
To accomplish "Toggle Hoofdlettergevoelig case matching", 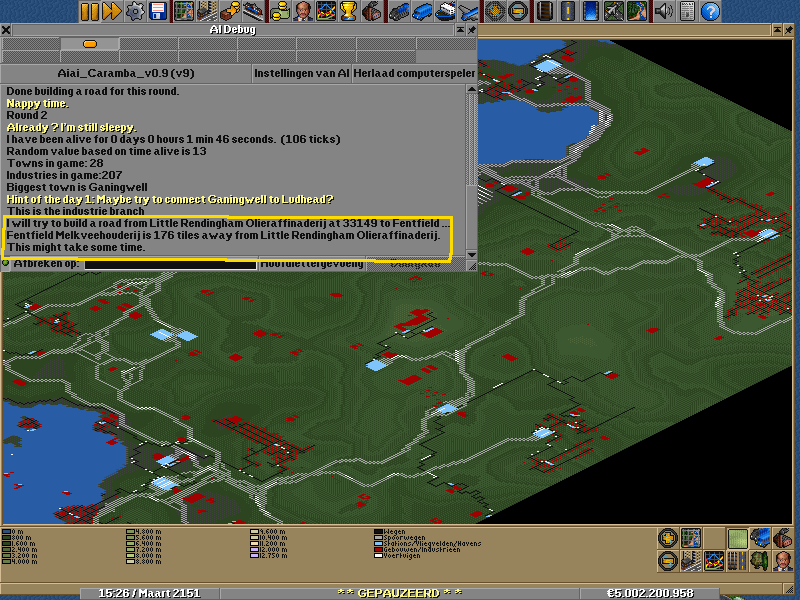I will tap(312, 263).
